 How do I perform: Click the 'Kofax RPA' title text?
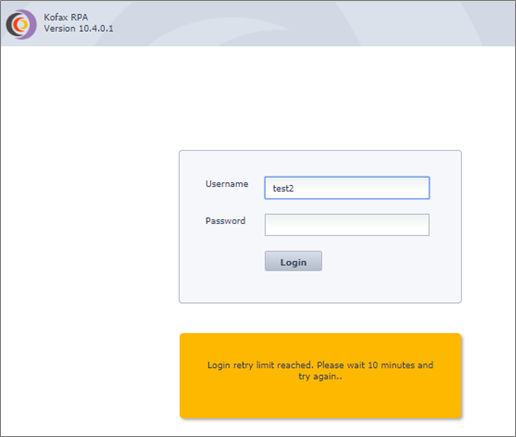coord(66,17)
